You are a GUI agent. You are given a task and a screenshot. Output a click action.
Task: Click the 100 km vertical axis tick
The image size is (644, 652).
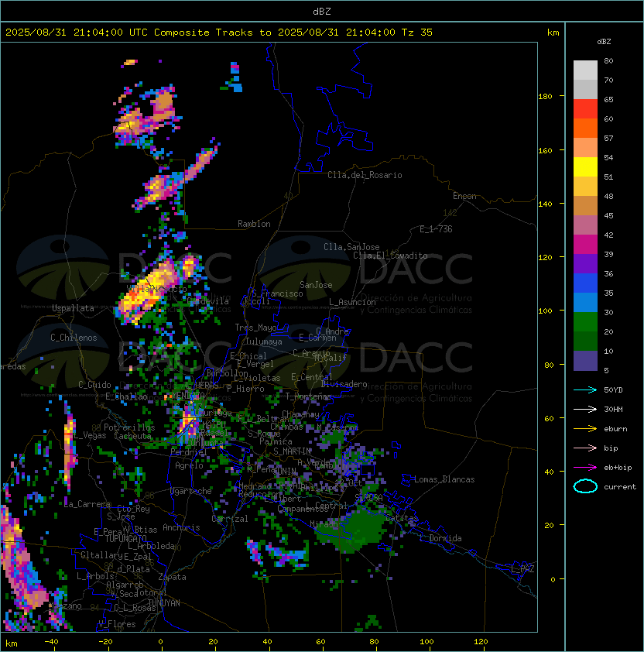pos(545,311)
